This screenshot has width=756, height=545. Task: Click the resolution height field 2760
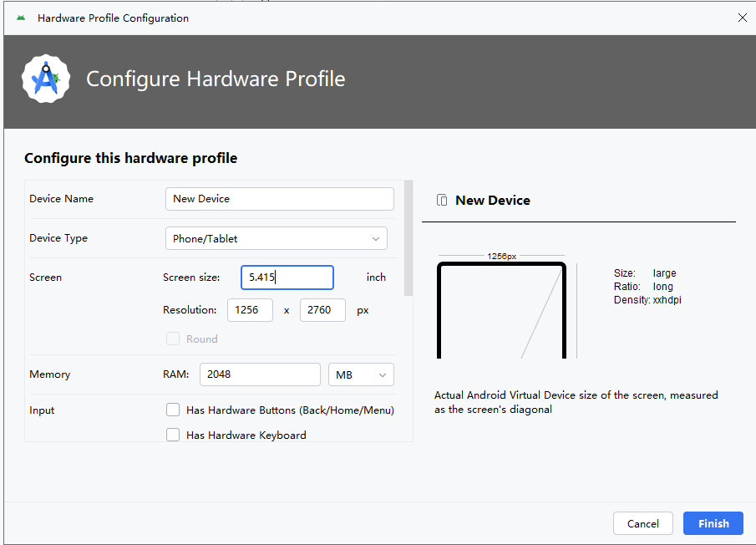322,310
